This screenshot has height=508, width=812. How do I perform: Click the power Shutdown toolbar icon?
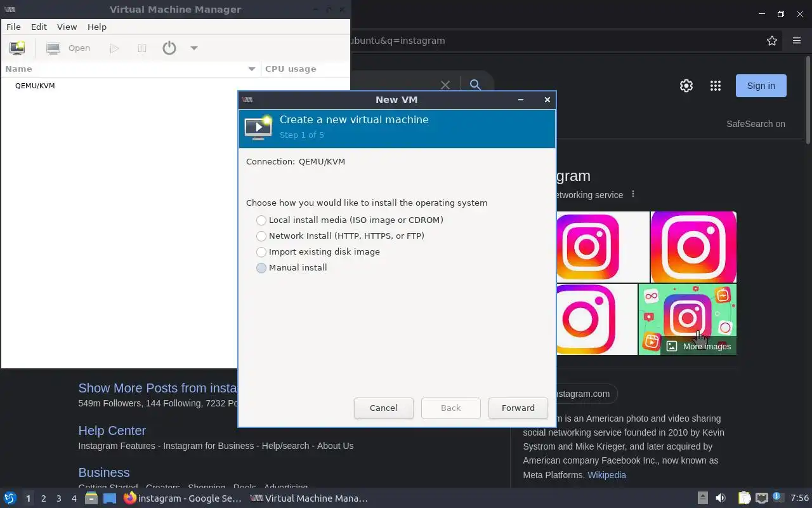(169, 48)
